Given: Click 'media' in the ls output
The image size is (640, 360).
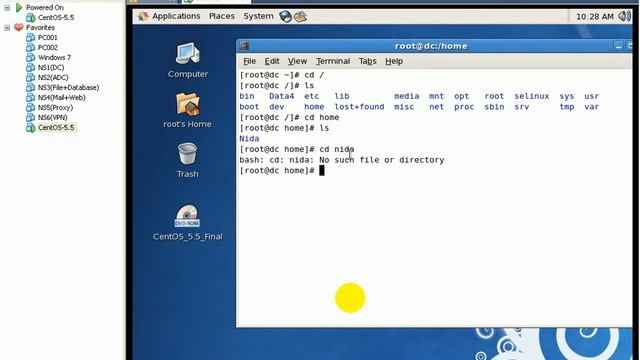Looking at the screenshot, I should tap(407, 96).
